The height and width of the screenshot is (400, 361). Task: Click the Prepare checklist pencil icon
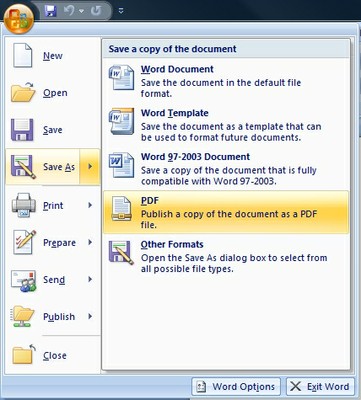coord(24,242)
